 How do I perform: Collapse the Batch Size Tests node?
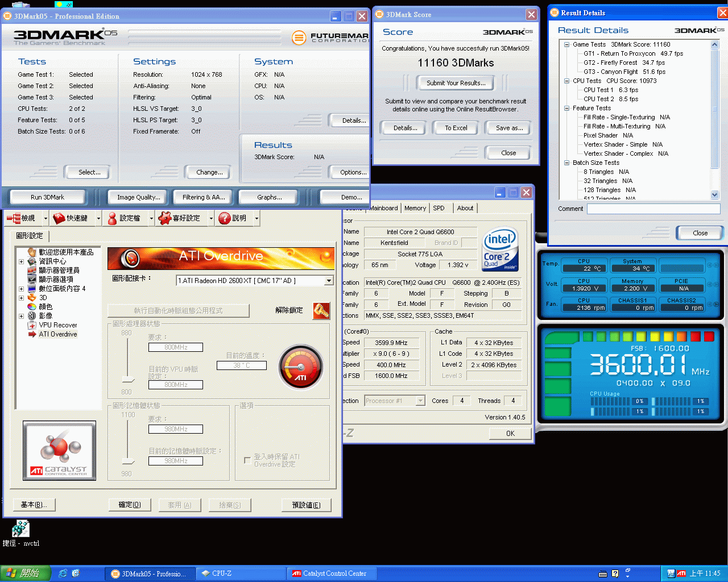(x=566, y=163)
